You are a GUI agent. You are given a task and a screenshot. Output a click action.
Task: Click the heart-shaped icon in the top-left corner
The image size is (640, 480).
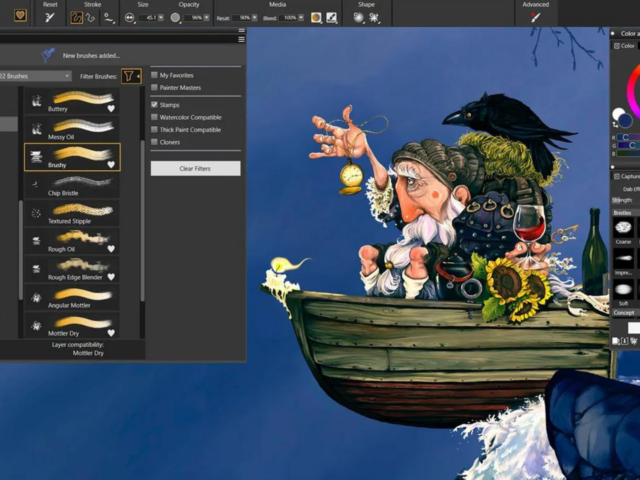[20, 15]
